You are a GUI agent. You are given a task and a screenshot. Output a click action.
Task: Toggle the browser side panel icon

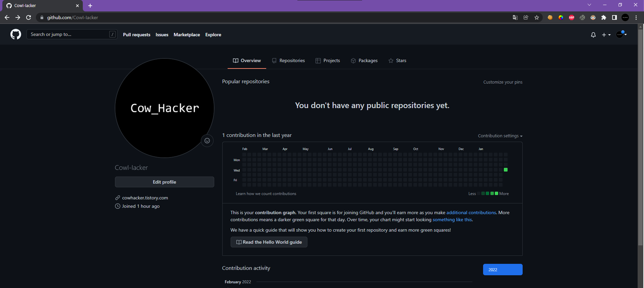pyautogui.click(x=614, y=17)
